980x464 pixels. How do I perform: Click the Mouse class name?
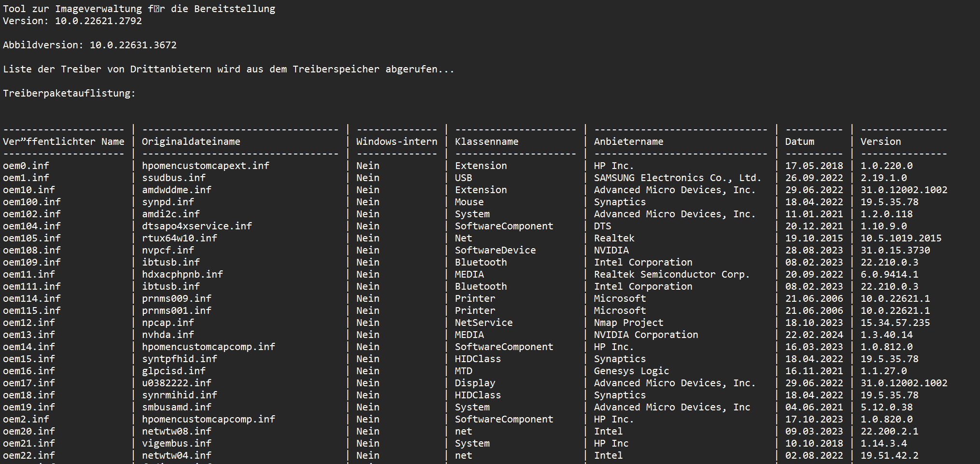[469, 202]
